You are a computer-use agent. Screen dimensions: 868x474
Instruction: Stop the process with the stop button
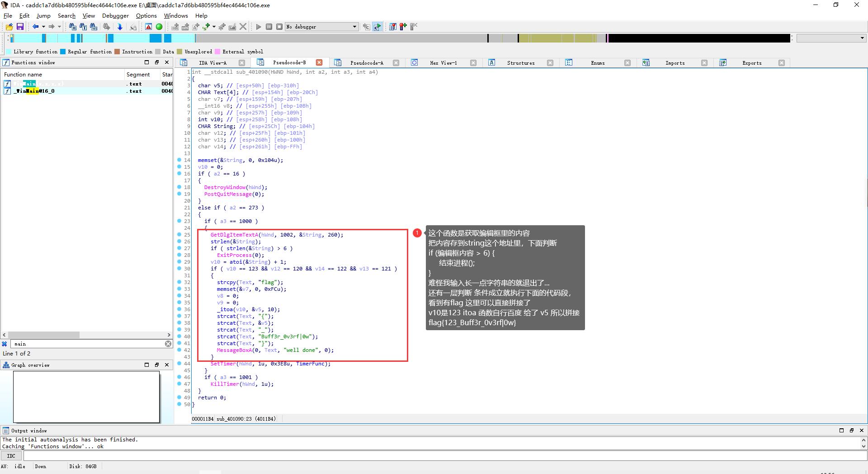(279, 27)
